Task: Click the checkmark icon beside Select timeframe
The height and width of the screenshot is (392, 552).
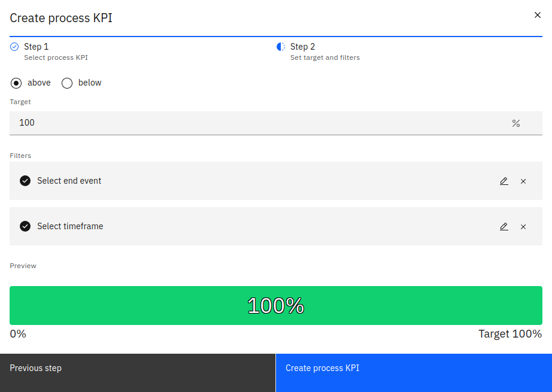Action: click(x=25, y=226)
